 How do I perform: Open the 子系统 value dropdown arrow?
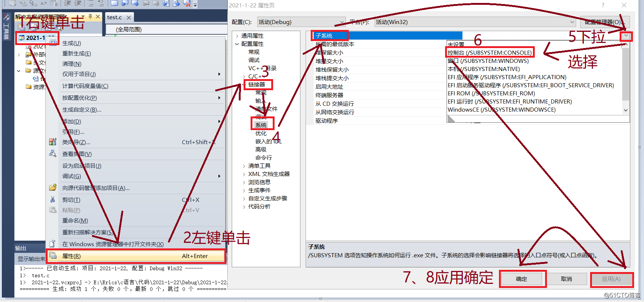click(626, 36)
